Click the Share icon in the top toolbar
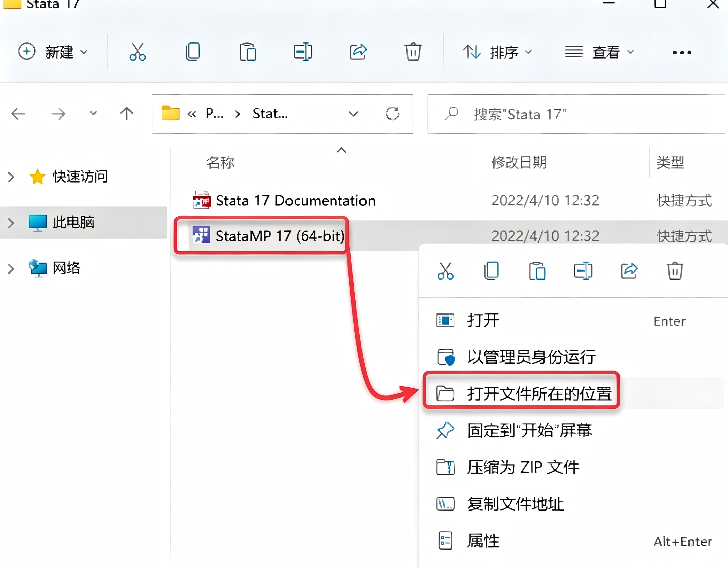The height and width of the screenshot is (568, 728). (x=358, y=52)
